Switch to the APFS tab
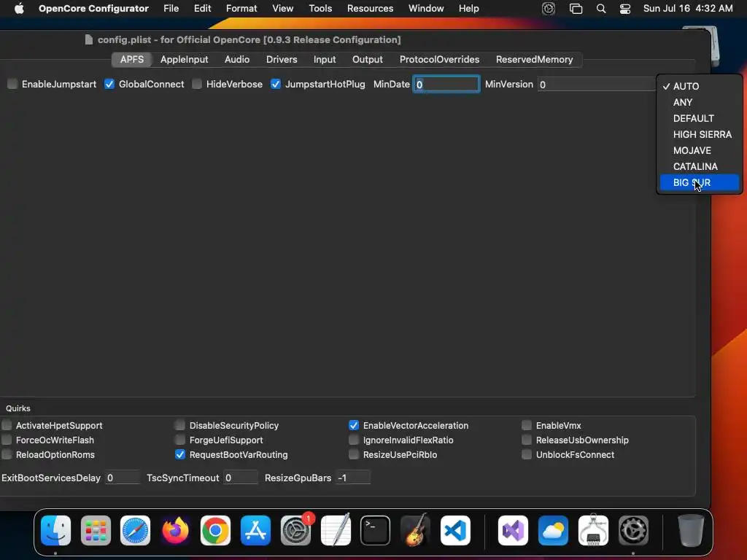Image resolution: width=747 pixels, height=560 pixels. (131, 59)
